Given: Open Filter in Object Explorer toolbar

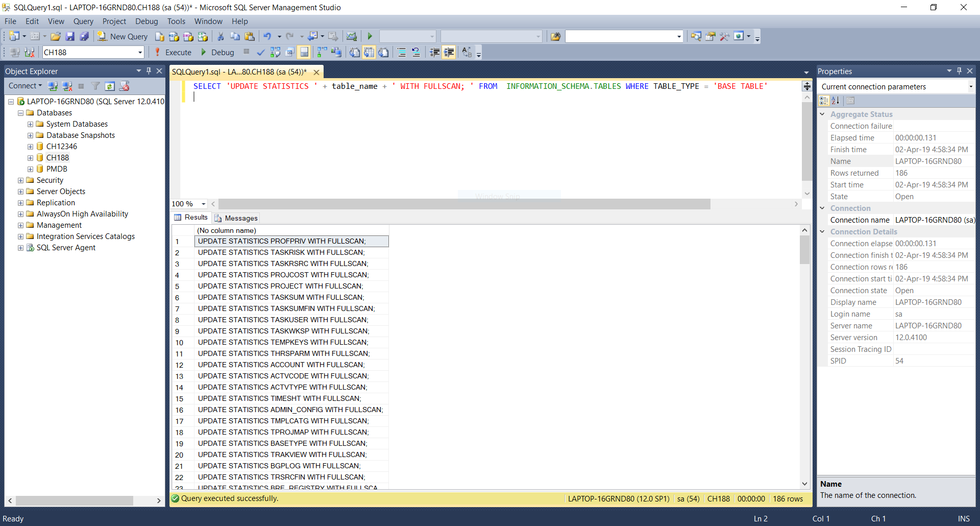Looking at the screenshot, I should coord(95,86).
